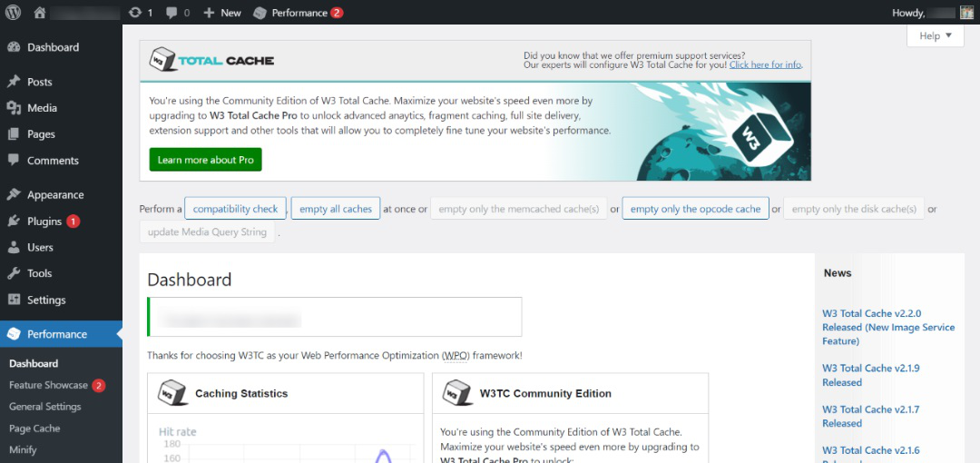Click empty only the disk cache(s) button
Image resolution: width=980 pixels, height=463 pixels.
854,209
